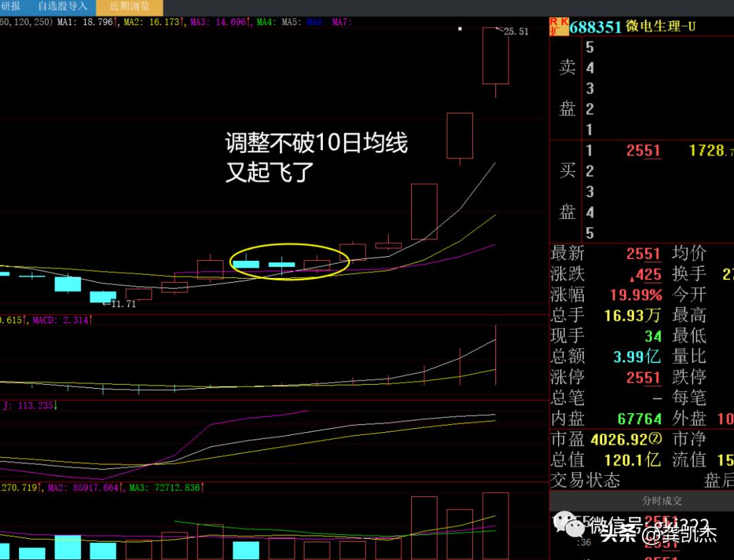Screen dimensions: 734x560
Task: Select the tallest limit-up candlestick
Action: [495, 56]
